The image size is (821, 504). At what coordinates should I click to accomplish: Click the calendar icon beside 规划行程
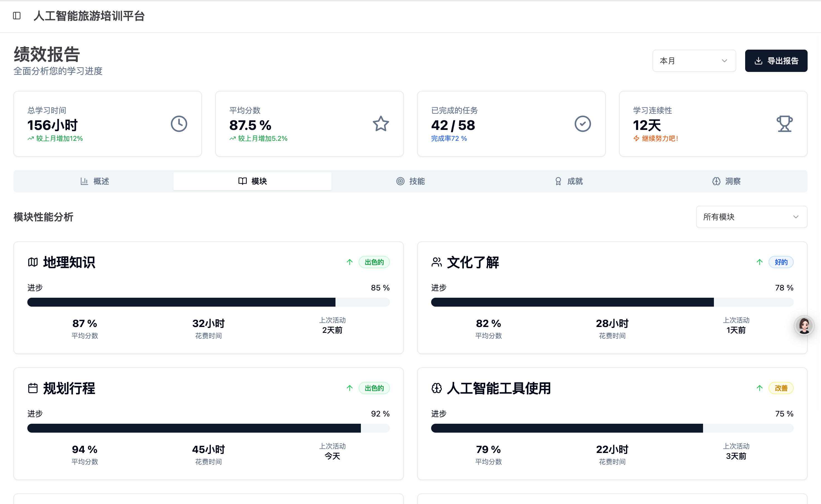point(33,388)
